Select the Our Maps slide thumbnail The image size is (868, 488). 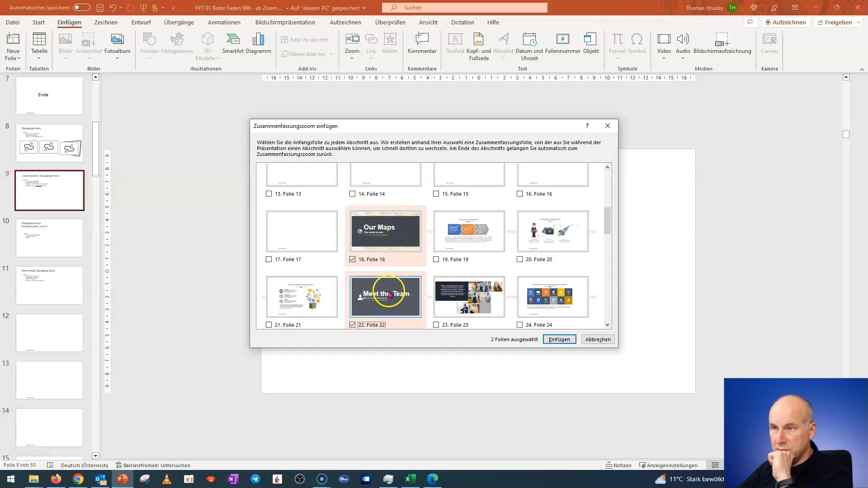point(385,231)
